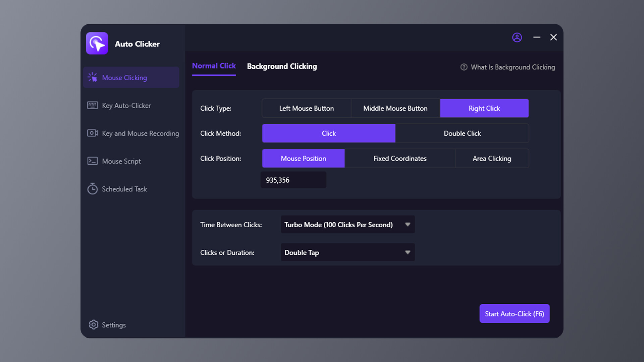Switch click method to Double Click

(x=462, y=133)
